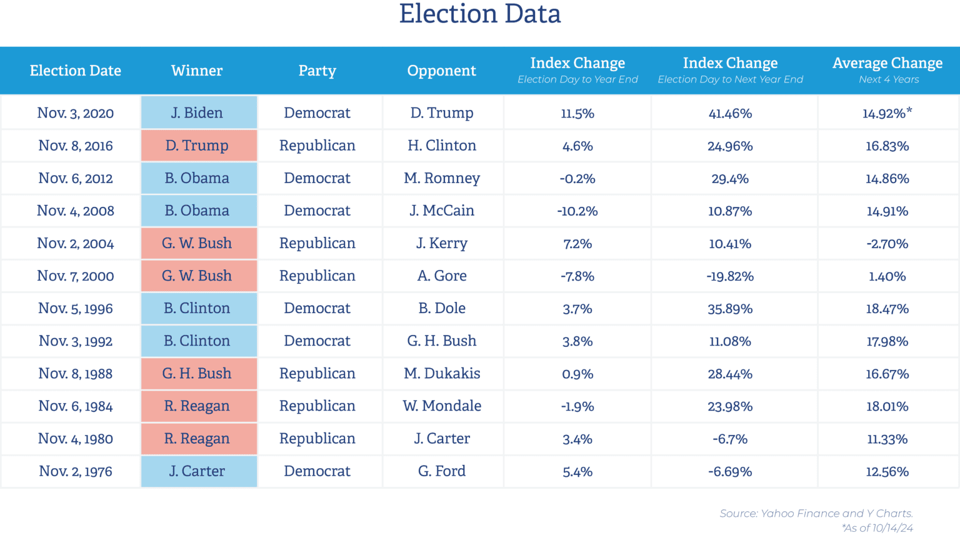Screen dimensions: 960x560
Task: Click the Election Date column header
Action: tap(75, 71)
